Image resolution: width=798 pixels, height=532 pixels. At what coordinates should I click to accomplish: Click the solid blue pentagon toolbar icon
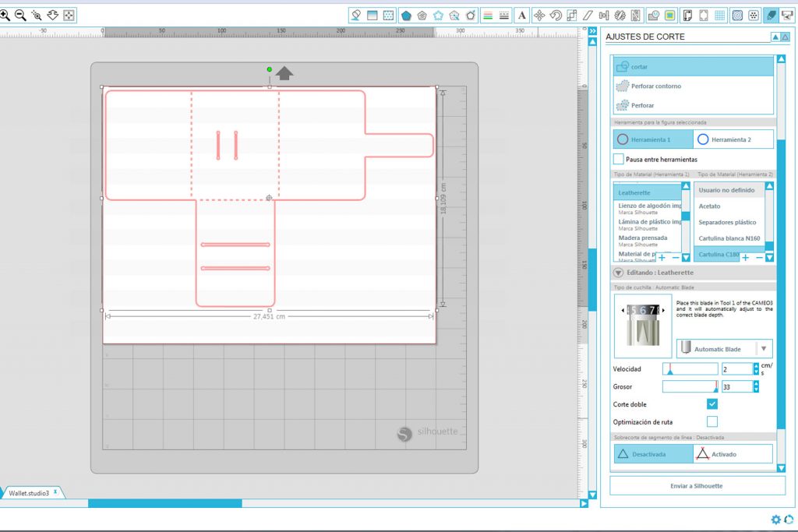(x=406, y=16)
